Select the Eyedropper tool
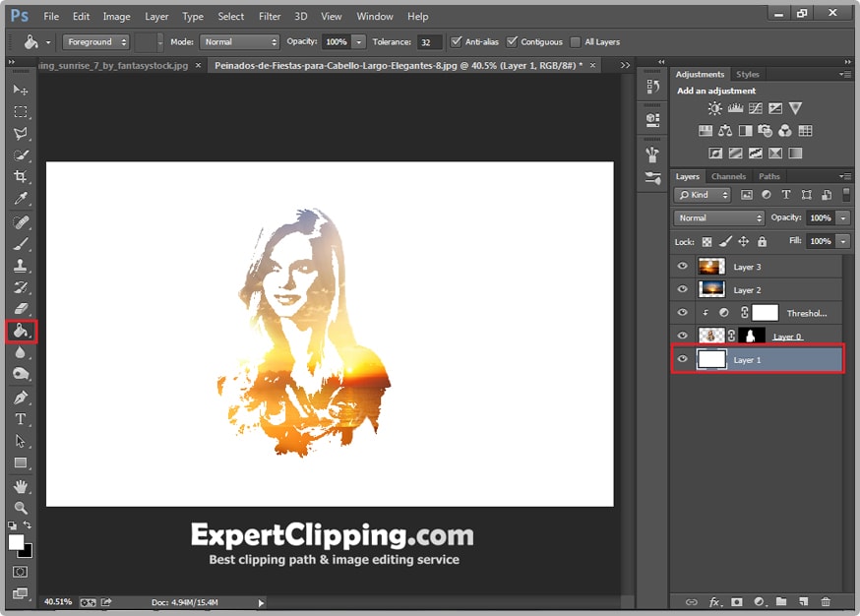860x616 pixels. coord(21,200)
